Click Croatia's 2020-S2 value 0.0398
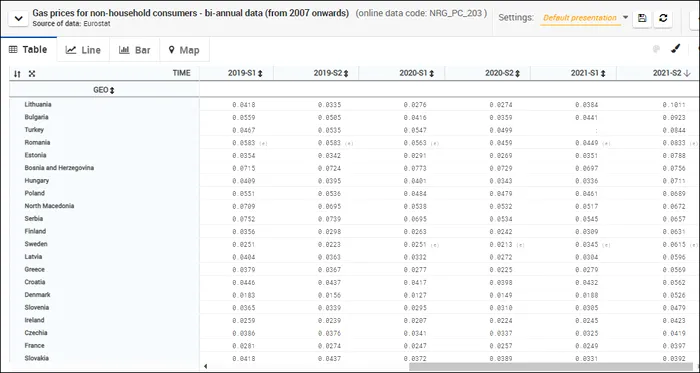This screenshot has width=700, height=373. click(501, 283)
